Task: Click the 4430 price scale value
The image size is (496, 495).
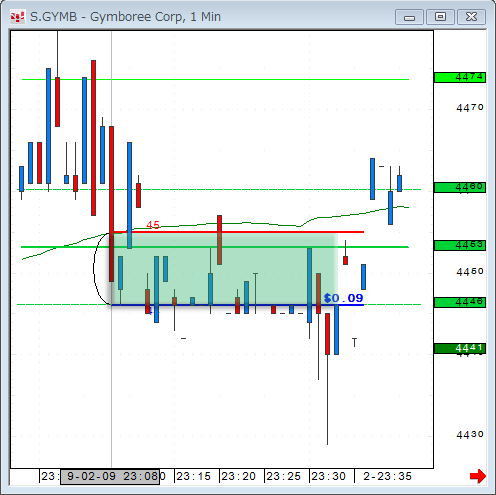Action: [470, 435]
